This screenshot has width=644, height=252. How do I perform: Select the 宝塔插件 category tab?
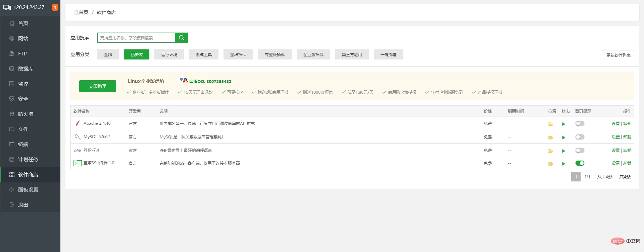(x=238, y=54)
